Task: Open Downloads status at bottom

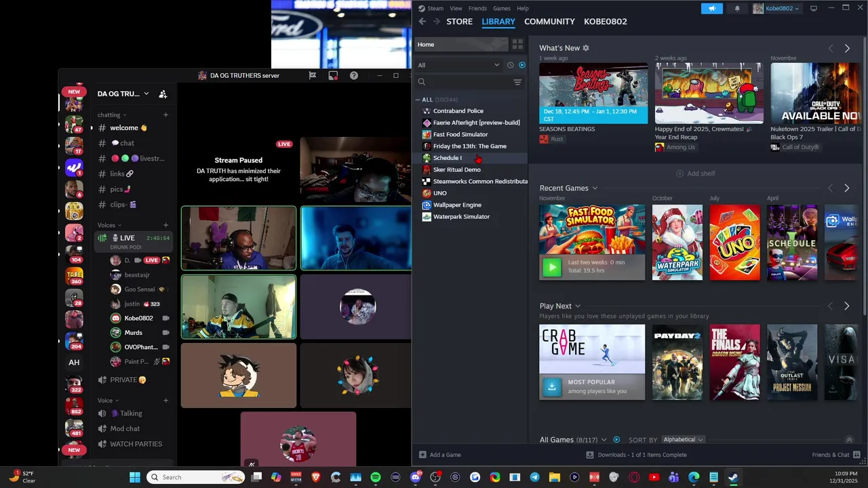Action: click(637, 455)
